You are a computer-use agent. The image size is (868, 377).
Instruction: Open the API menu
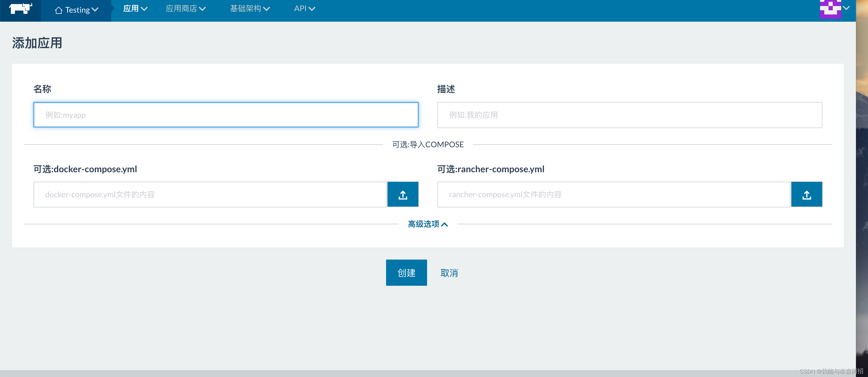coord(304,9)
